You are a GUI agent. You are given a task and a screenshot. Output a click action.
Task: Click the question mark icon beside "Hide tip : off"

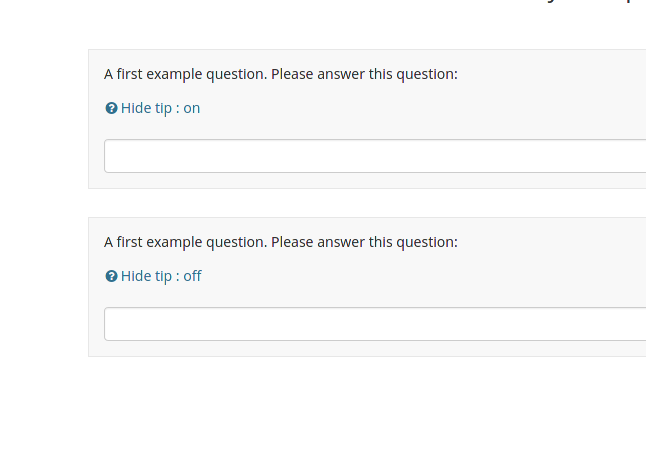[x=111, y=276]
